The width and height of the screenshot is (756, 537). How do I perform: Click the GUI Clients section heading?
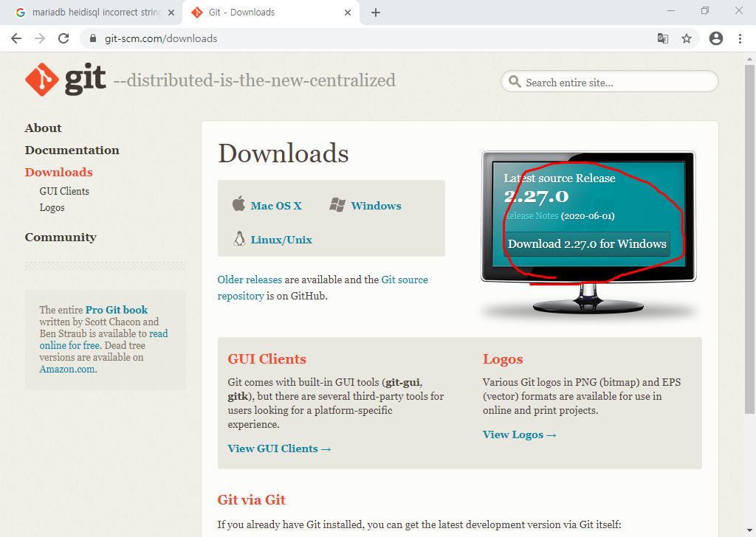267,359
